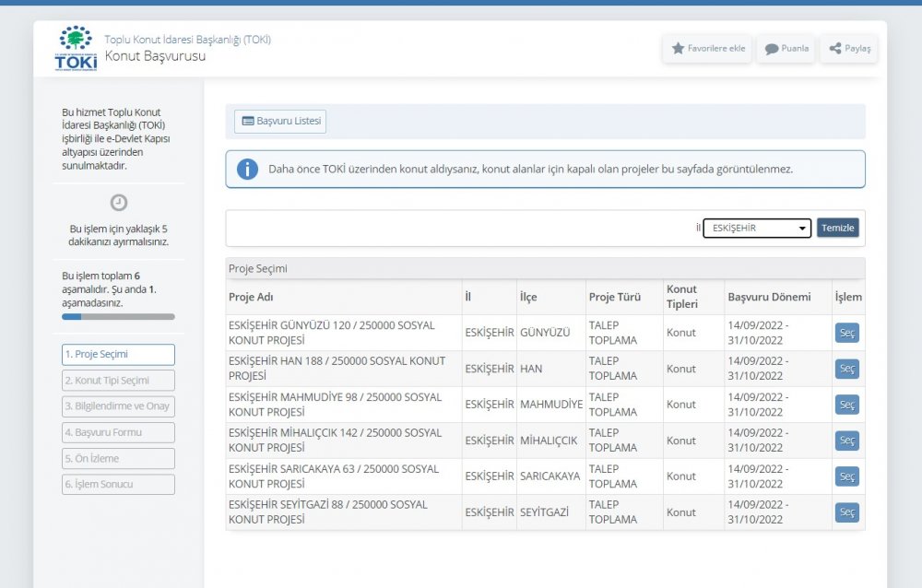Image resolution: width=922 pixels, height=588 pixels.
Task: Click ESKİŞEHİR SEYİTGAZİ 88 / 250000 project name
Action: coord(328,512)
